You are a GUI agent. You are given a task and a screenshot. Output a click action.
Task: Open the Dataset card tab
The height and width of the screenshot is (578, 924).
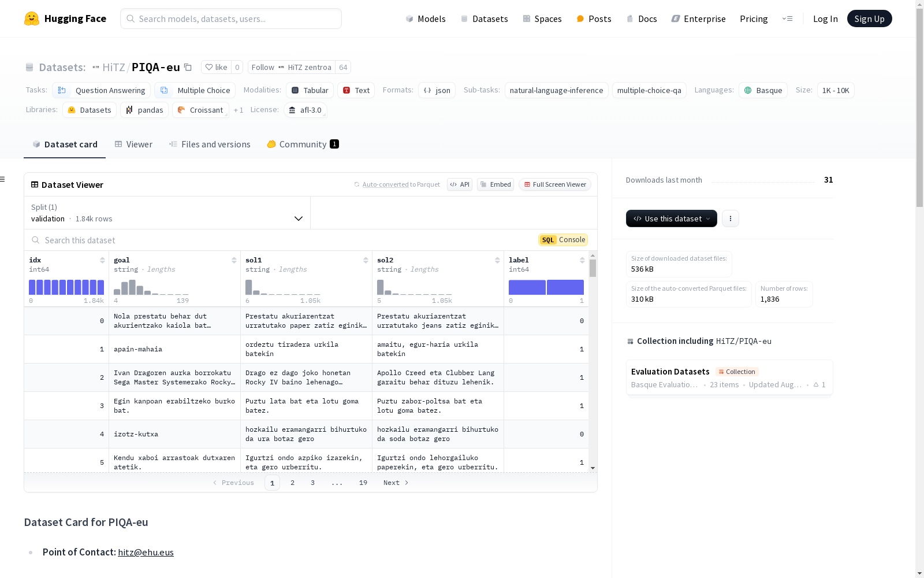65,144
